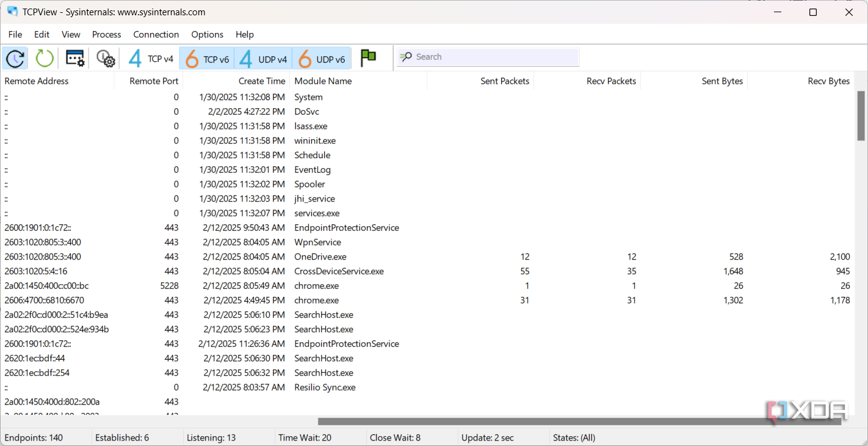
Task: Toggle the TCP v4 filter
Action: coord(151,59)
